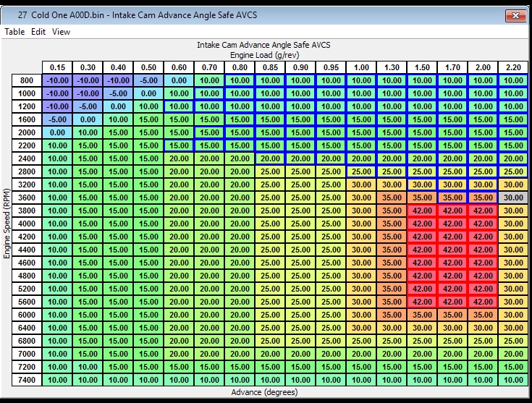Select the -5.00 cell at 800 RPM, 0.50 load
Screen dimensions: 532x403
(148, 80)
